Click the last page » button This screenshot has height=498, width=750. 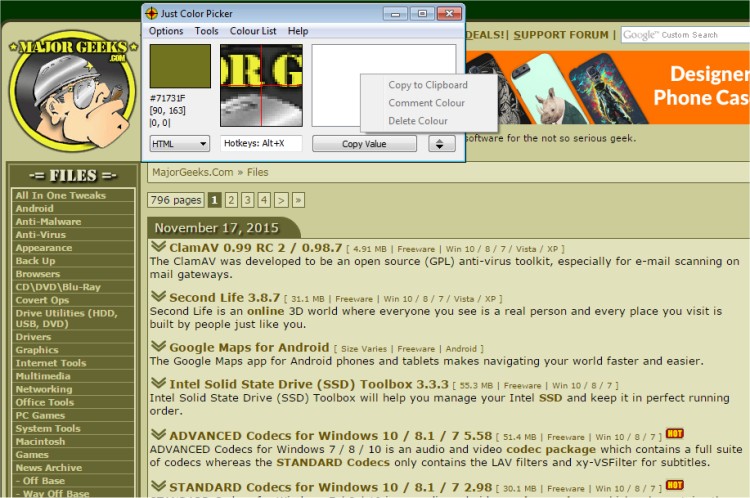298,200
